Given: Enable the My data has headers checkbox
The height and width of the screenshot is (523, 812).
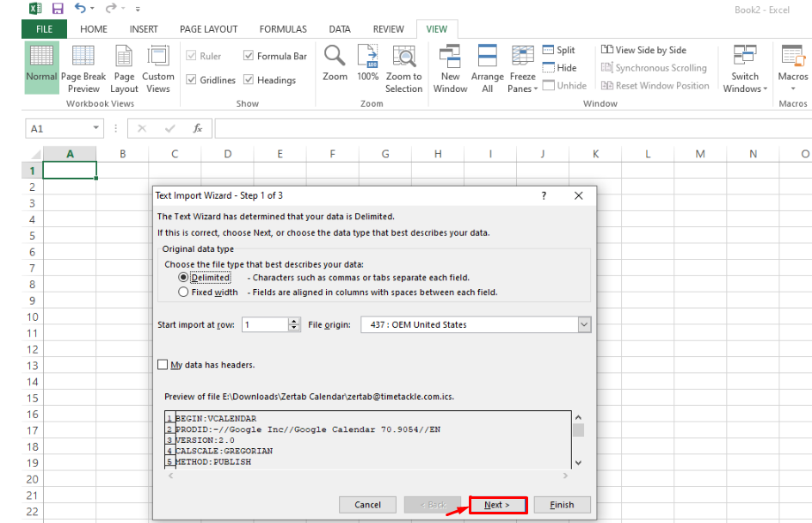Looking at the screenshot, I should click(x=163, y=364).
